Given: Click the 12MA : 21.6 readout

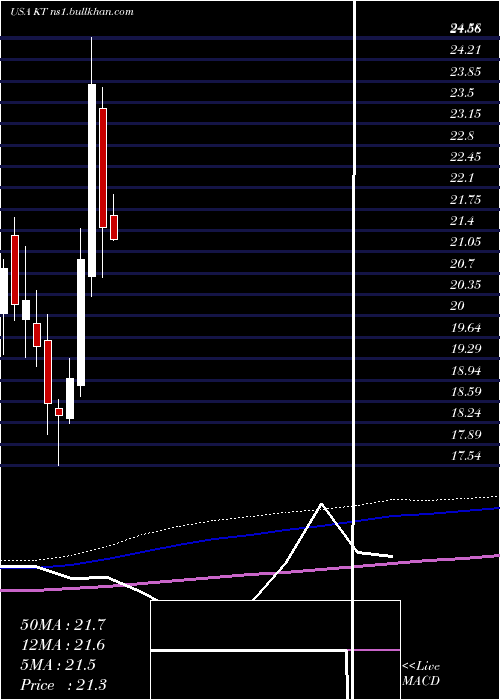Looking at the screenshot, I should pos(63,645).
